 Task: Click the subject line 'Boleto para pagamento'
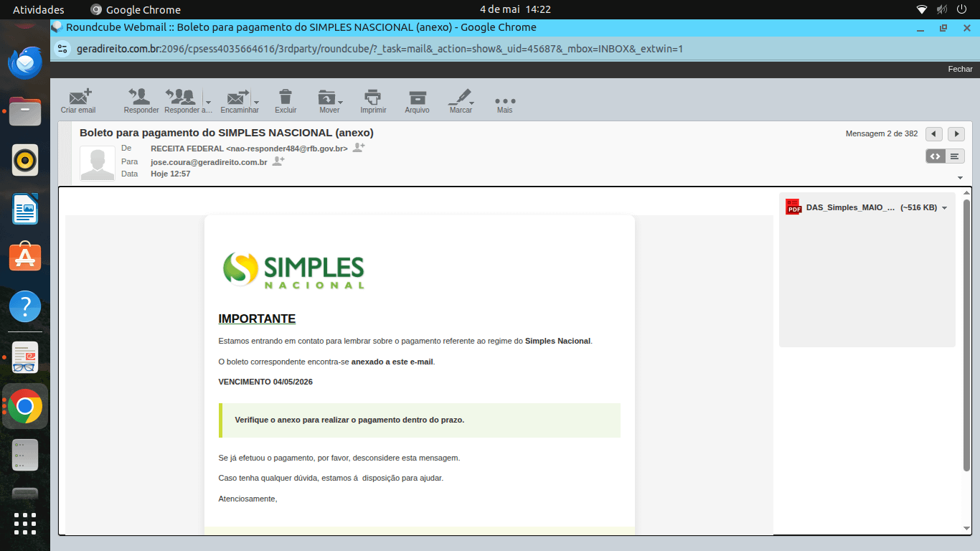coord(227,133)
